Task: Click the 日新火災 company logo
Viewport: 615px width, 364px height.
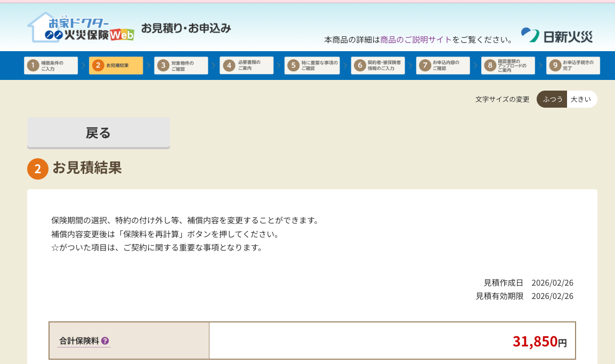Action: tap(556, 36)
